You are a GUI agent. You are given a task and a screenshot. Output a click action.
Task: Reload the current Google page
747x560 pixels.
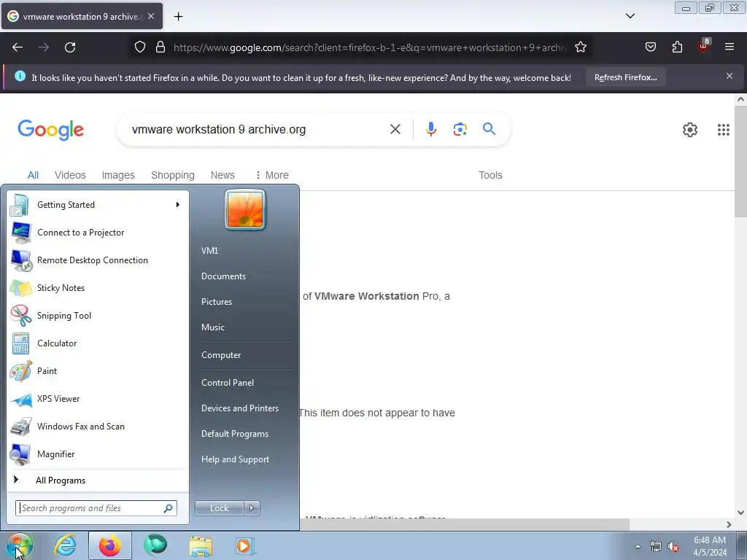coord(70,47)
